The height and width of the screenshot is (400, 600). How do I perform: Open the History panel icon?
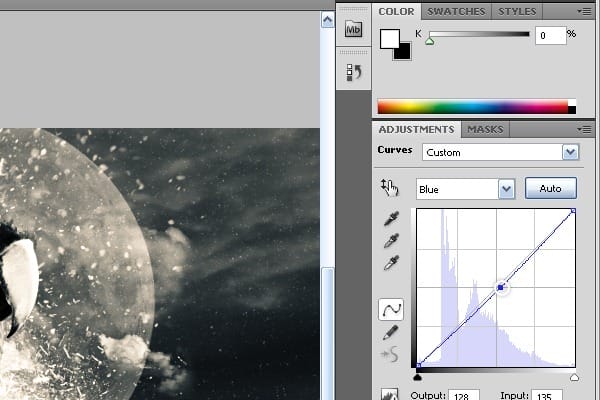[352, 72]
